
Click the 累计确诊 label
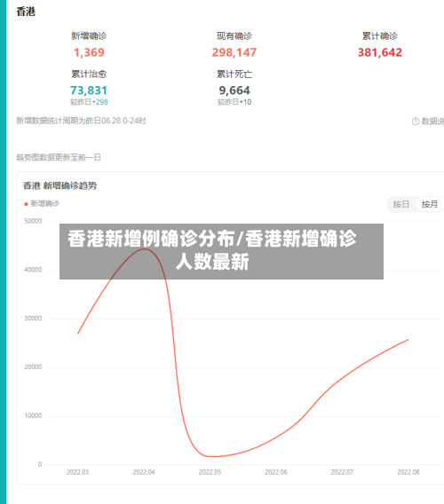pyautogui.click(x=380, y=36)
